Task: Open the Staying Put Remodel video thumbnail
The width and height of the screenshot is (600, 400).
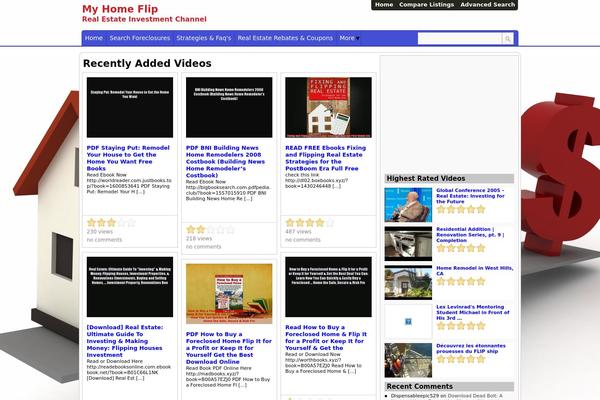Action: tap(130, 107)
